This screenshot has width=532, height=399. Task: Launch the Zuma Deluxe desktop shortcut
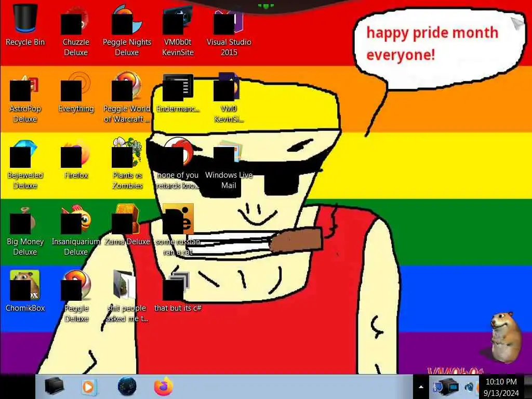point(127,224)
